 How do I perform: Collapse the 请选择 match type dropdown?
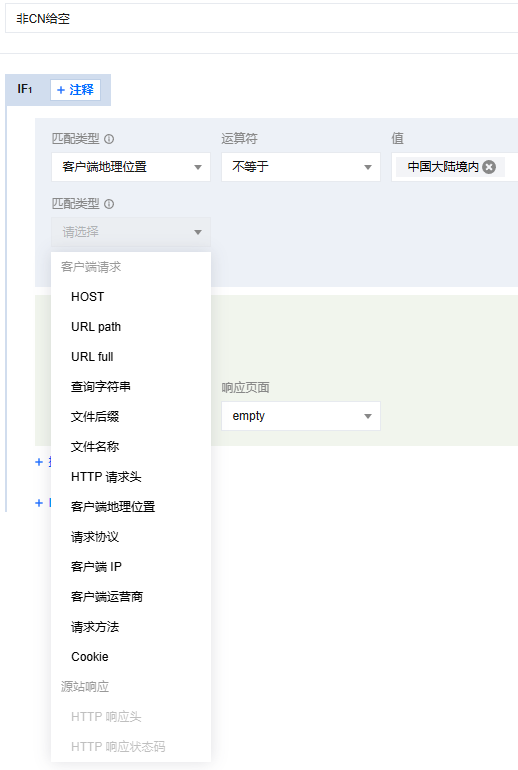tap(131, 232)
